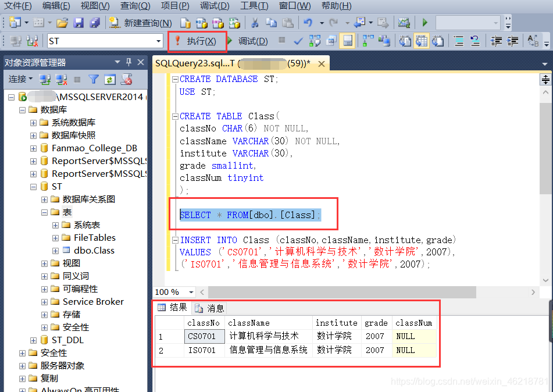Expand the dbo.Class table node

click(55, 251)
